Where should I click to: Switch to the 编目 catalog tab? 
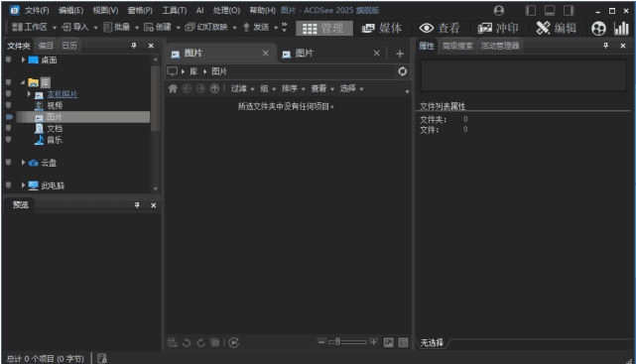(46, 46)
